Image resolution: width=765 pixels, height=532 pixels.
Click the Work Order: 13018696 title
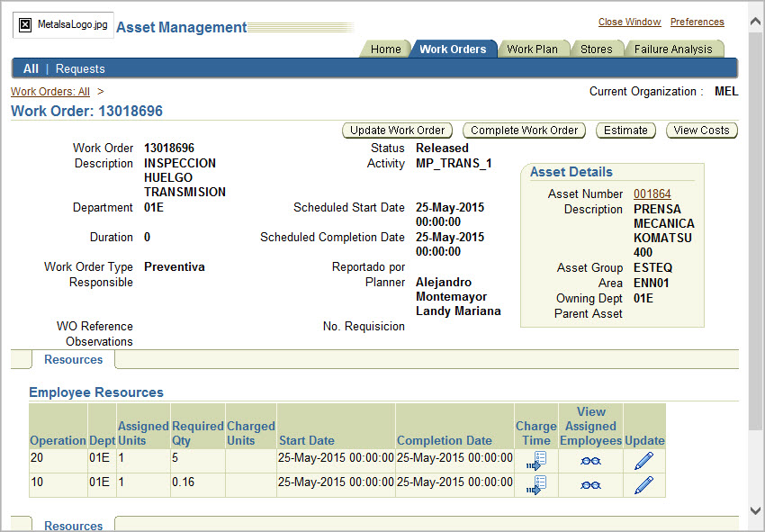pos(86,111)
